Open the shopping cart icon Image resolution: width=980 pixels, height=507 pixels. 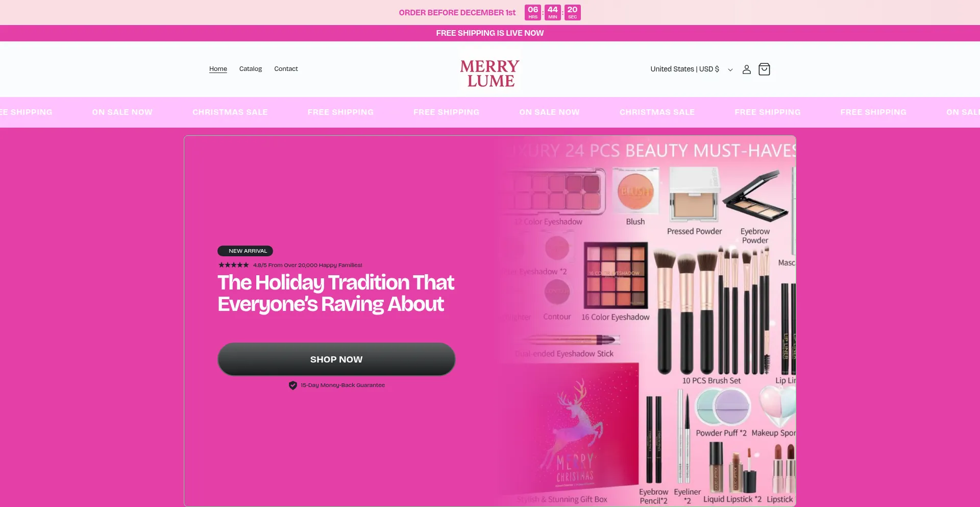point(764,69)
